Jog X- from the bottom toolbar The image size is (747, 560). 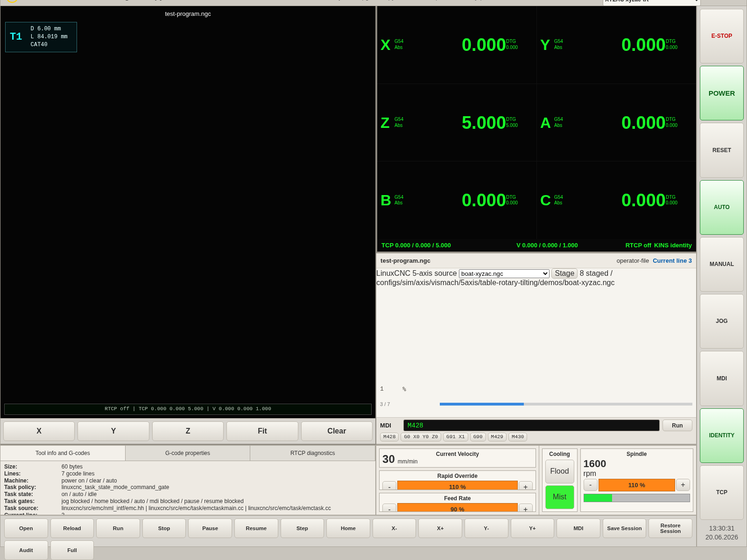tap(394, 528)
